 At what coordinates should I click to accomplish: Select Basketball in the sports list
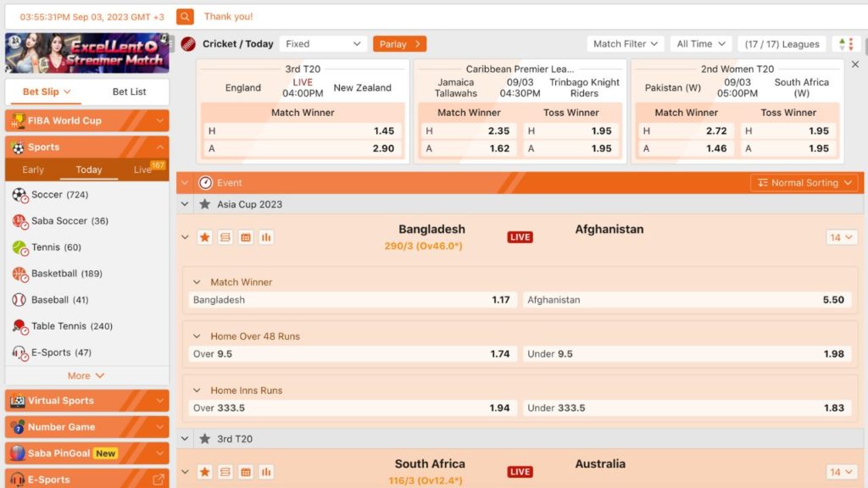[87, 274]
